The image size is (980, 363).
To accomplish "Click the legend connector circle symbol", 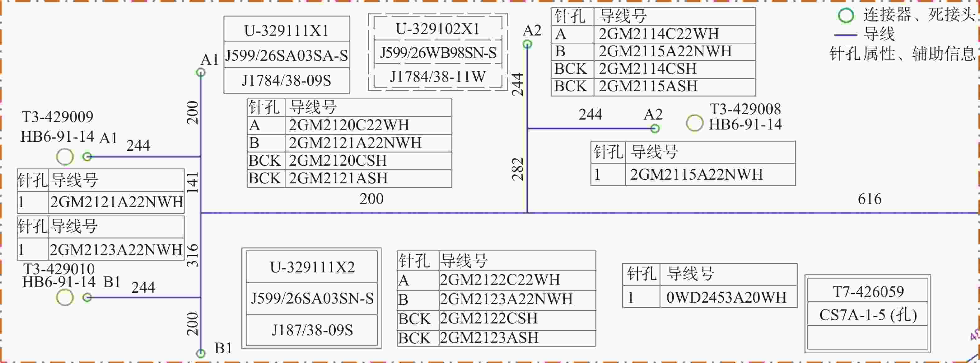I will click(x=846, y=15).
